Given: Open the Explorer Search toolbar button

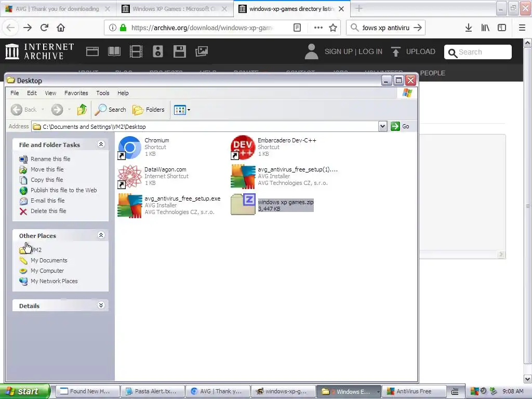Looking at the screenshot, I should pyautogui.click(x=110, y=110).
